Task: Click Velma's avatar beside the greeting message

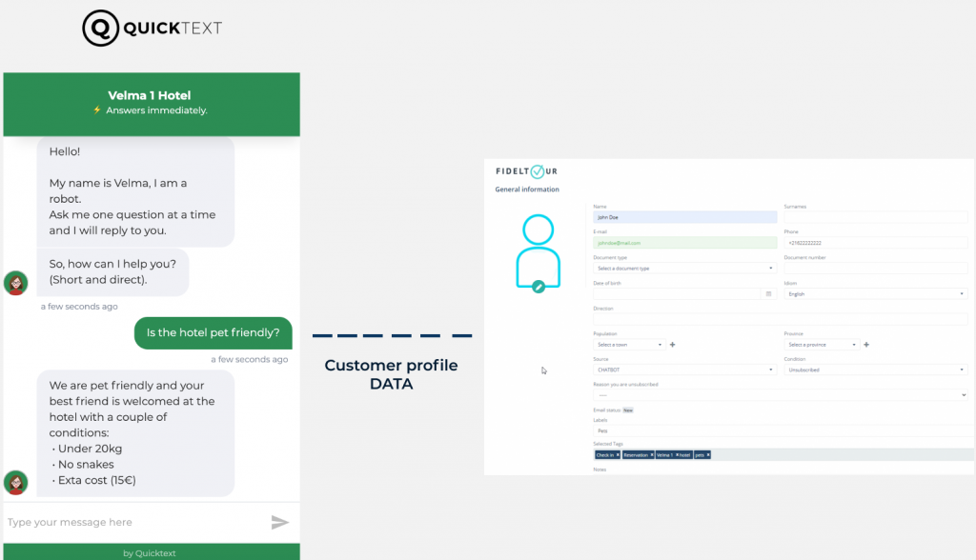Action: (x=15, y=283)
